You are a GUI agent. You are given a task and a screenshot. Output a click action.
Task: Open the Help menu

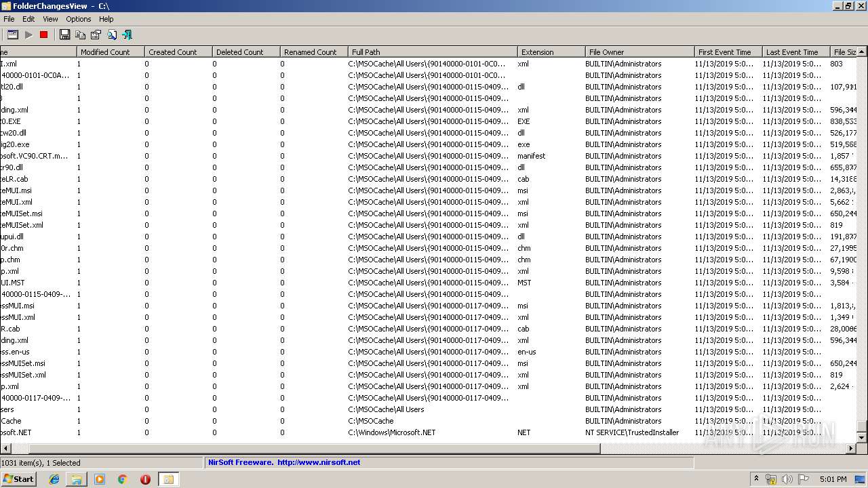106,19
